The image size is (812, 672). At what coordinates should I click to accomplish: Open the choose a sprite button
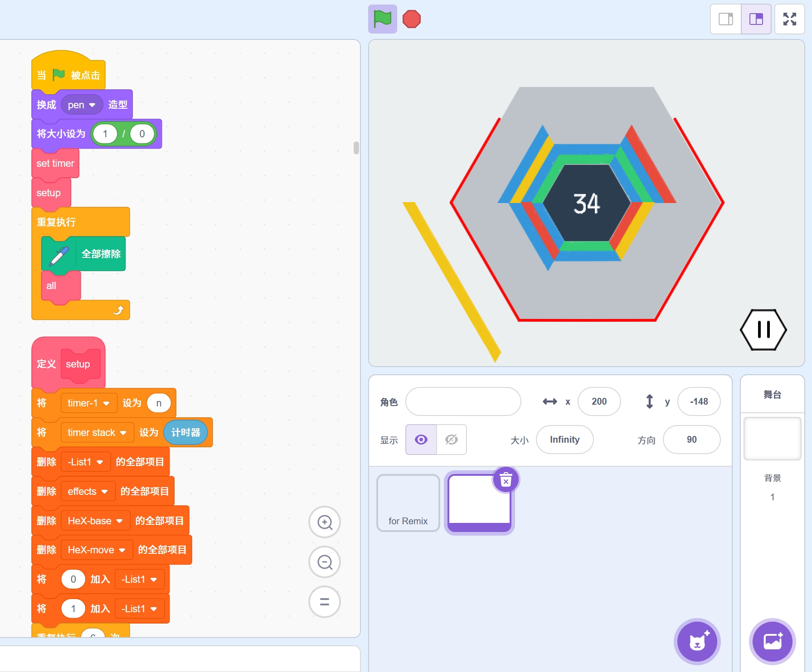[x=697, y=641]
